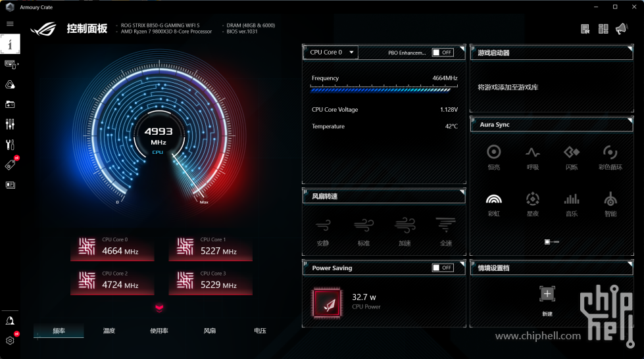Open the News icon in sidebar
Image resolution: width=644 pixels, height=359 pixels.
pos(11,185)
